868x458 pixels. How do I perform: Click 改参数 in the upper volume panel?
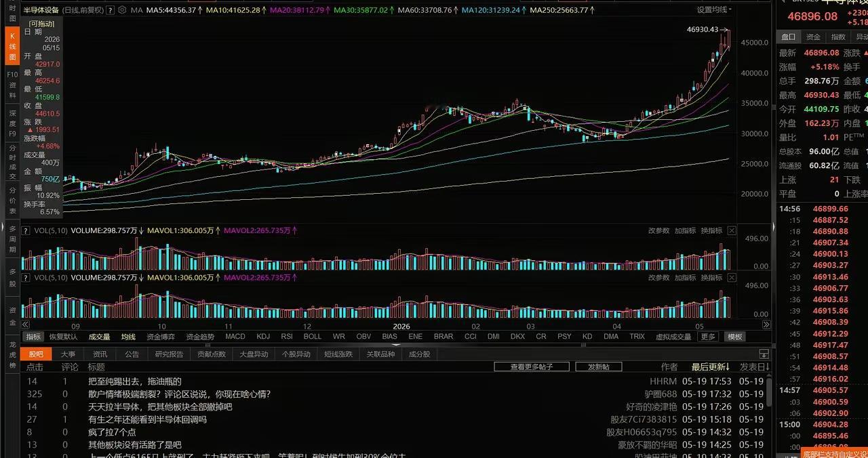click(658, 230)
